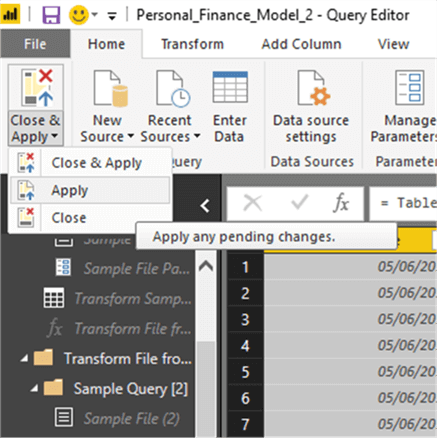The image size is (437, 438).
Task: Select row number 6 in the data grid
Action: 245,398
